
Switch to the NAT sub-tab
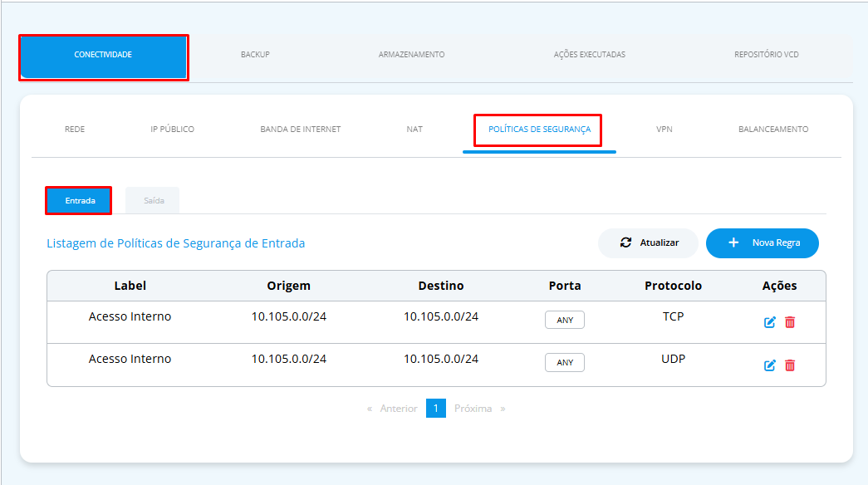[414, 129]
